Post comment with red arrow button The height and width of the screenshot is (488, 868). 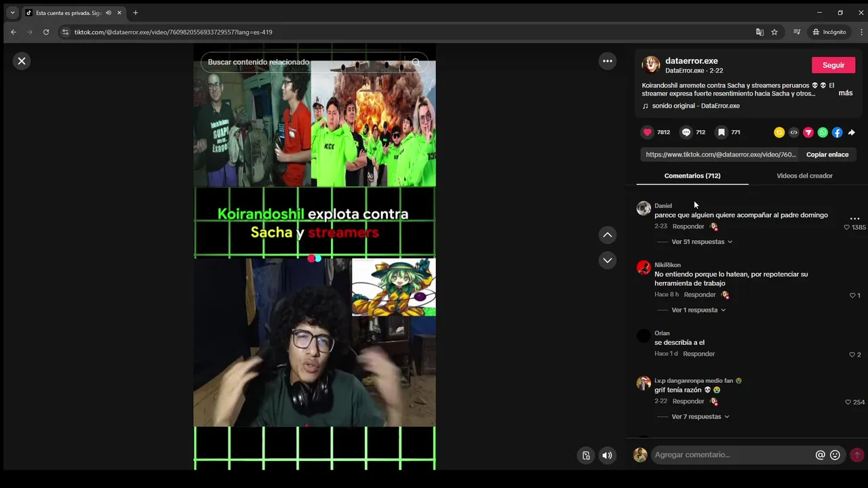857,455
